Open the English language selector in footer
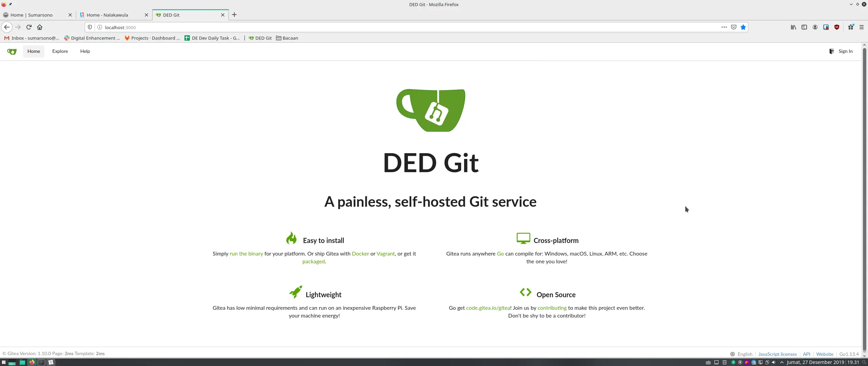The height and width of the screenshot is (366, 868). tap(742, 354)
